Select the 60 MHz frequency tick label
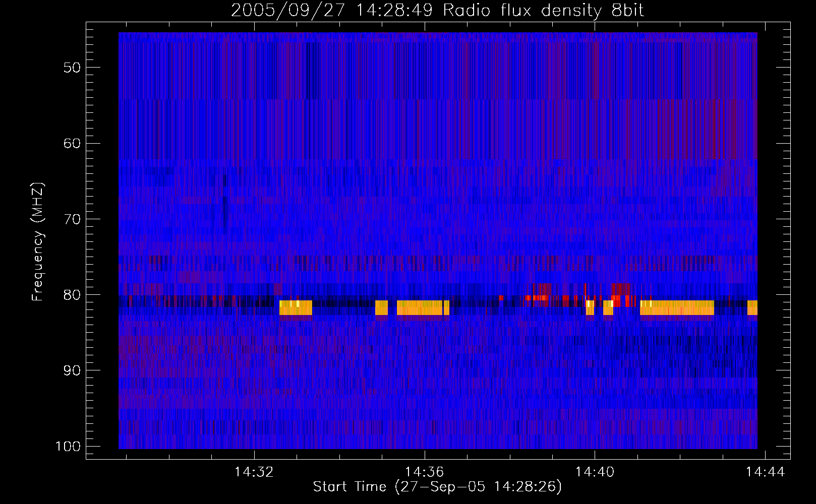Viewport: 816px width, 504px height. point(72,143)
